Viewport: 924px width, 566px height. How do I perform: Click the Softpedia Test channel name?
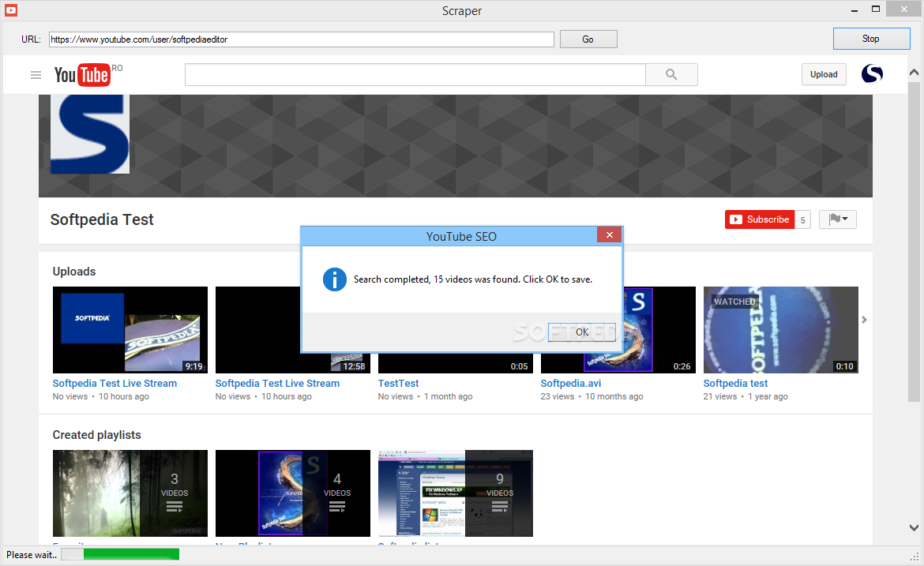click(x=102, y=219)
